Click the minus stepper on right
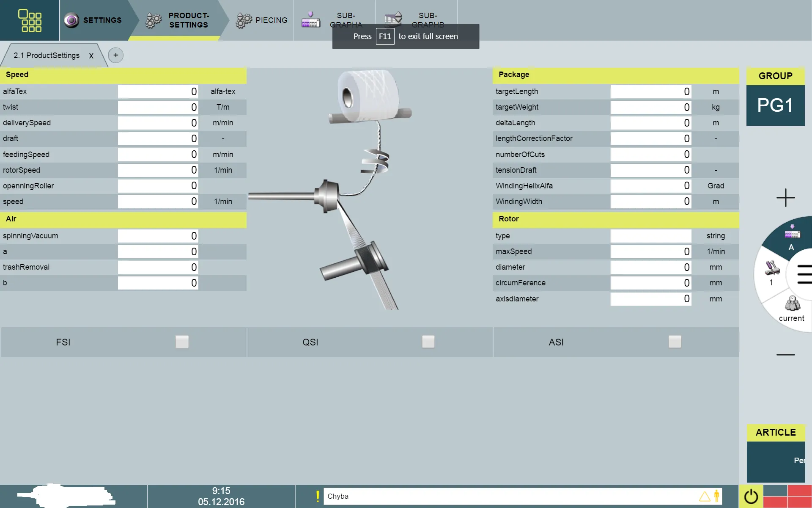 tap(785, 355)
